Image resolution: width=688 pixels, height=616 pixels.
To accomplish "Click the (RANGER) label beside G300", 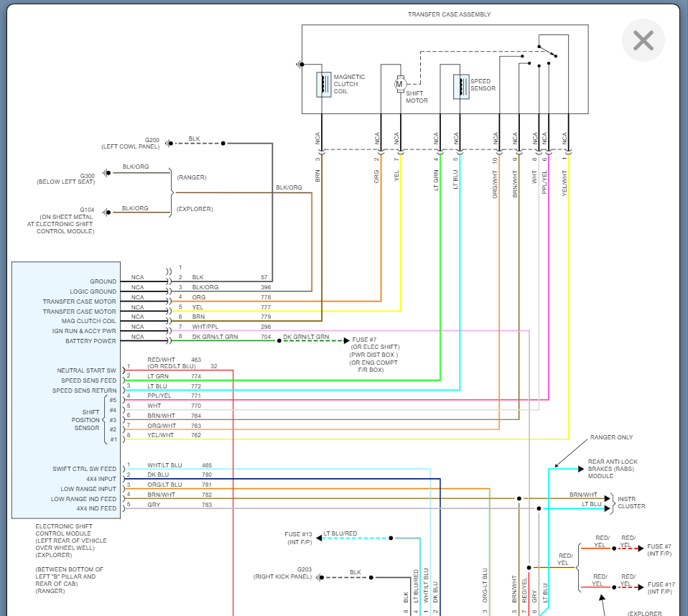I will coord(191,177).
